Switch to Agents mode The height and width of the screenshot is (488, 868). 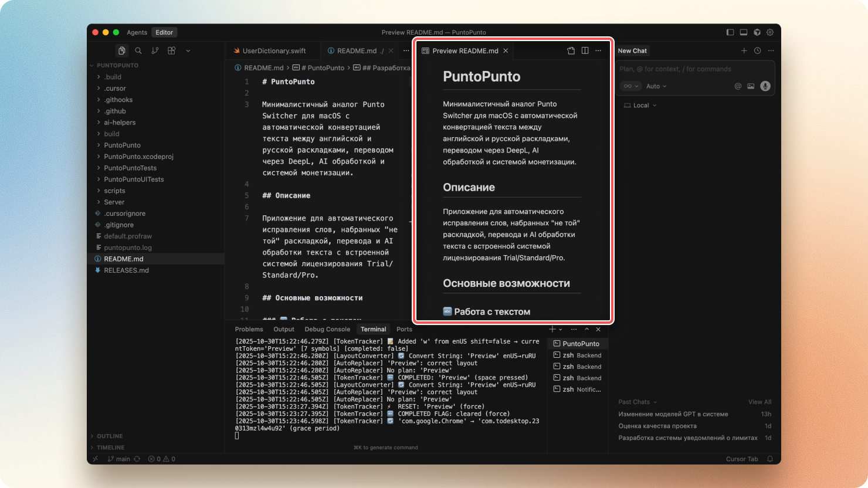[x=137, y=32]
